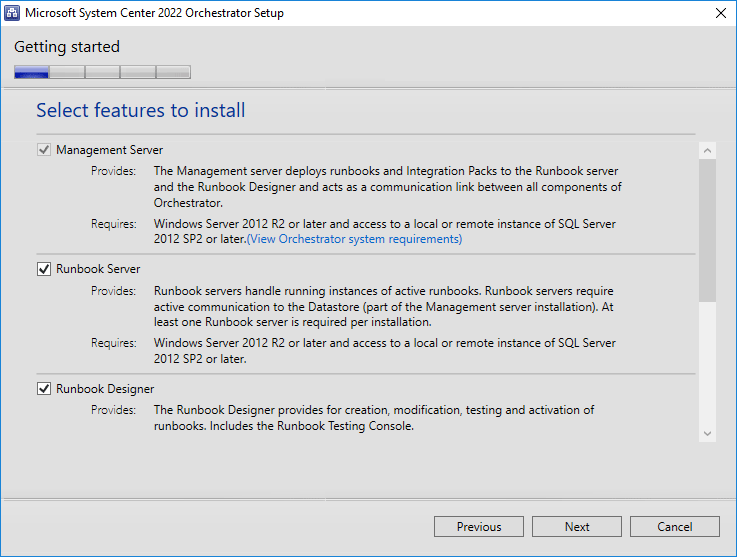Click the scrollbar track below the thumb
737x557 pixels.
tap(707, 363)
